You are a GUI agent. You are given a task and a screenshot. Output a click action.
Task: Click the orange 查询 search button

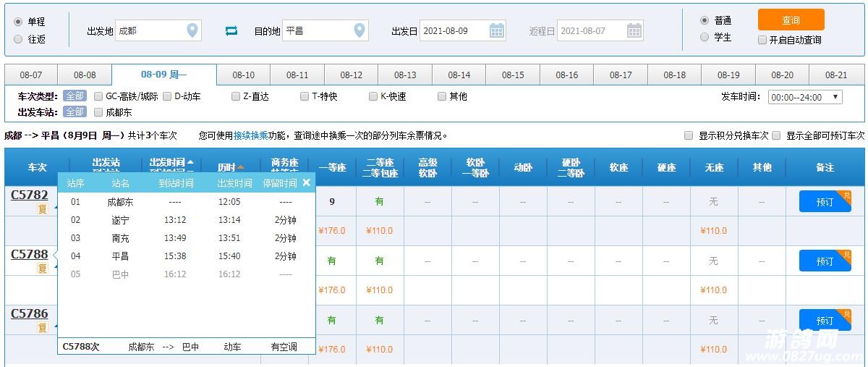(x=791, y=20)
